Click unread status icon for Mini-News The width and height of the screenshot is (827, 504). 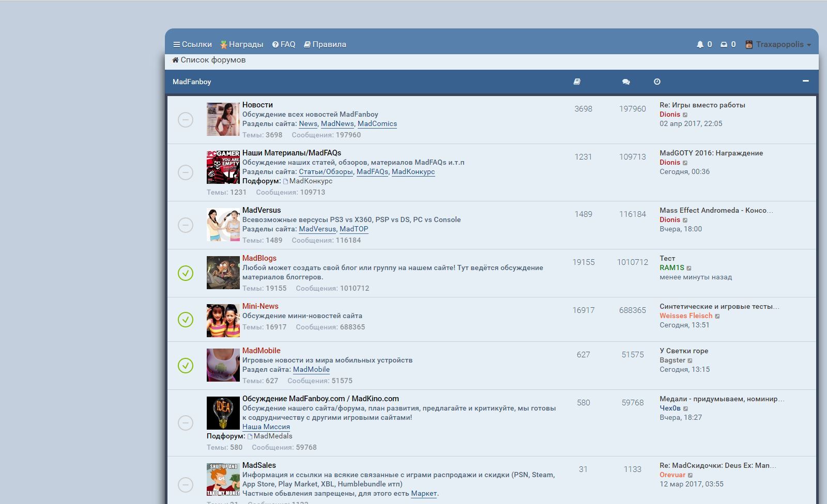[186, 320]
